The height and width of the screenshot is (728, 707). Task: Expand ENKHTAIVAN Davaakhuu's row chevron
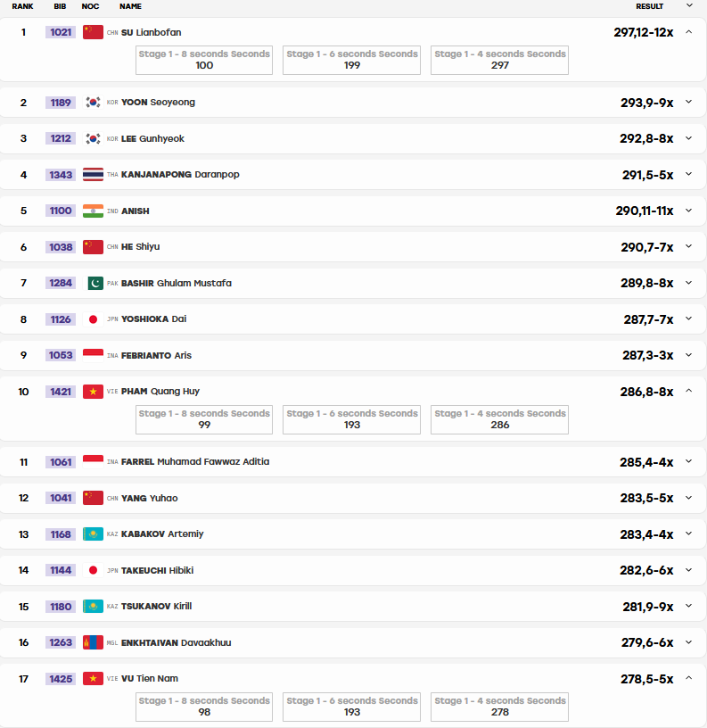click(x=689, y=642)
